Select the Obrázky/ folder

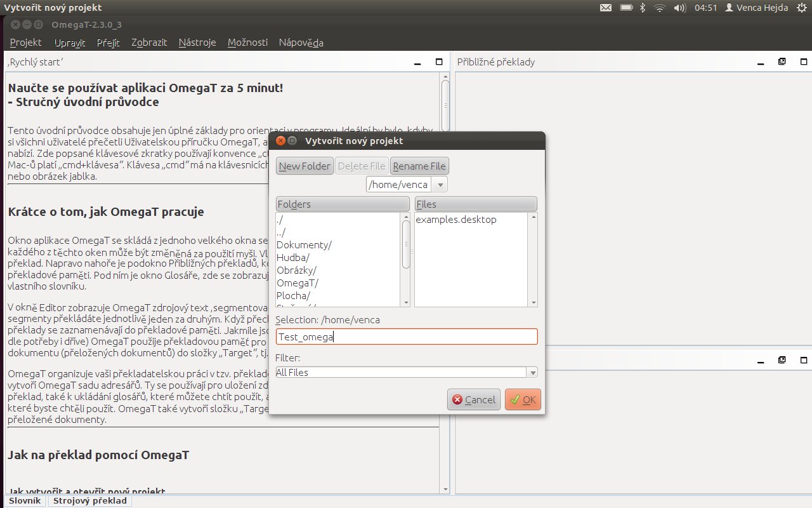338,270
